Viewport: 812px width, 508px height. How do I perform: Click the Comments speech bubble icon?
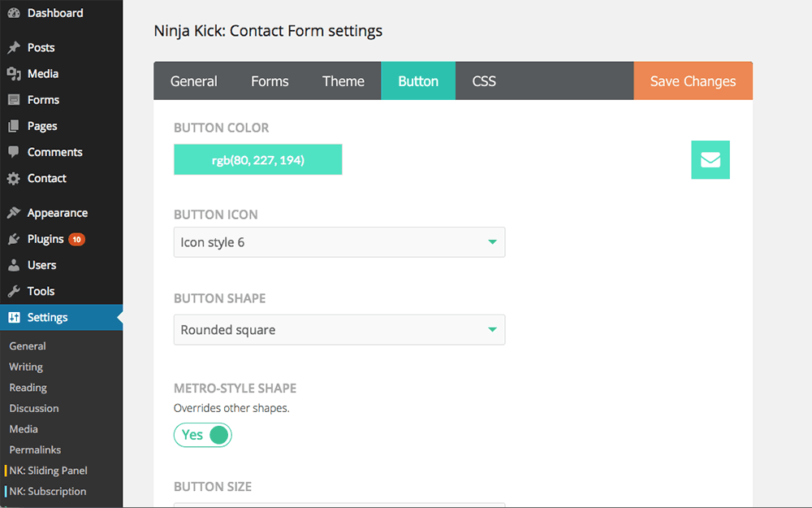14,152
